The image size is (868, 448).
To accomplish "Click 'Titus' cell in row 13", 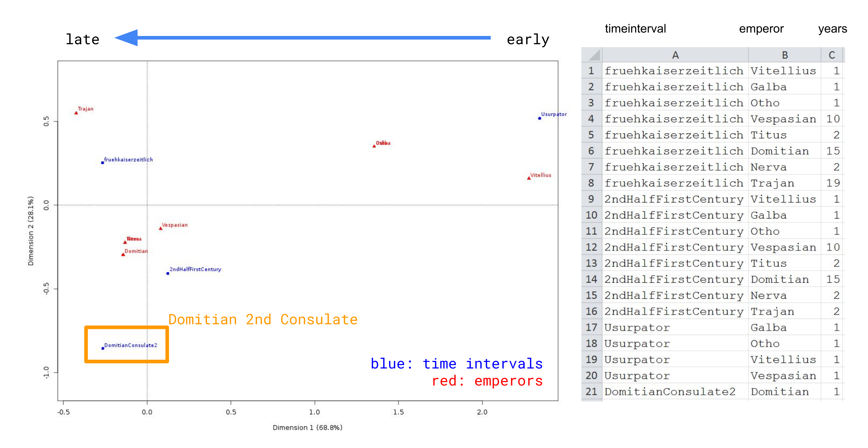I will point(785,264).
